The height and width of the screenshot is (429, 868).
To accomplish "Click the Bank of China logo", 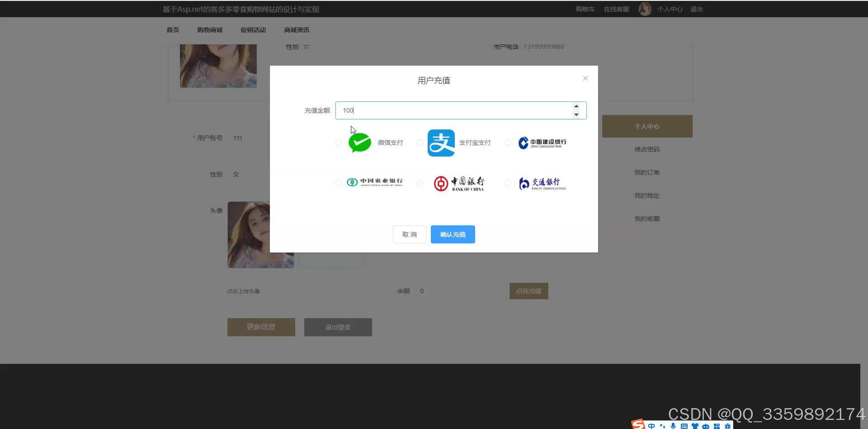I will coord(459,183).
